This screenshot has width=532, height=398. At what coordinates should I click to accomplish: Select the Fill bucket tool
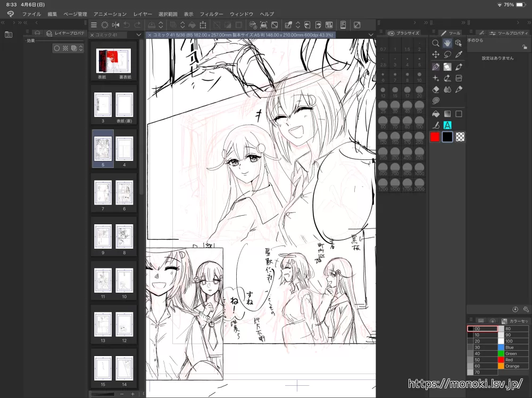click(436, 113)
